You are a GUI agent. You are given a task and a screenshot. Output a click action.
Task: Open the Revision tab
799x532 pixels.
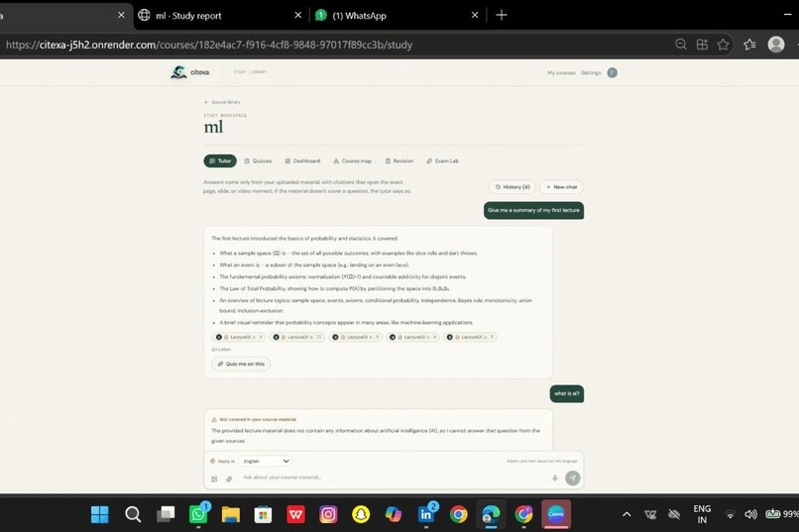(399, 160)
